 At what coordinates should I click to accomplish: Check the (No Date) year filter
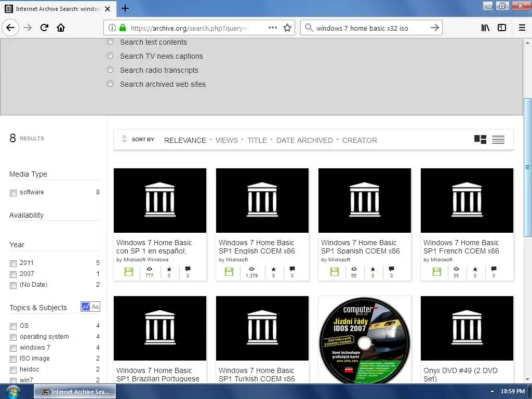(x=13, y=285)
